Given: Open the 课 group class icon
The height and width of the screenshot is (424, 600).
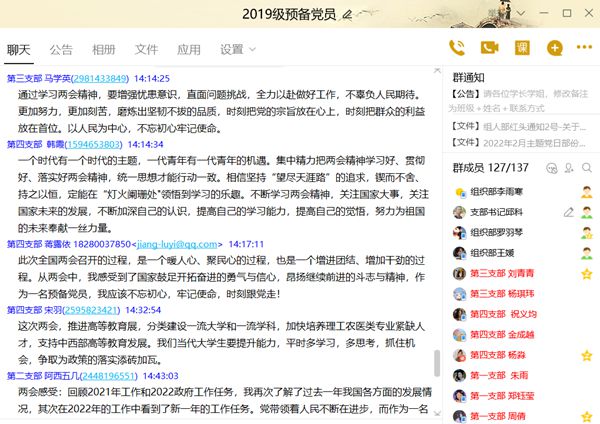Looking at the screenshot, I should pyautogui.click(x=522, y=48).
